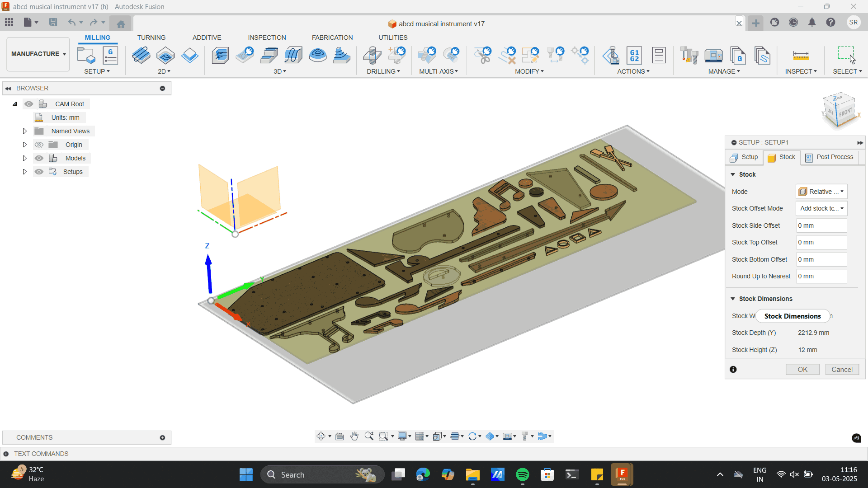868x488 pixels.
Task: Select the 3D Parallel tool
Action: (269, 55)
